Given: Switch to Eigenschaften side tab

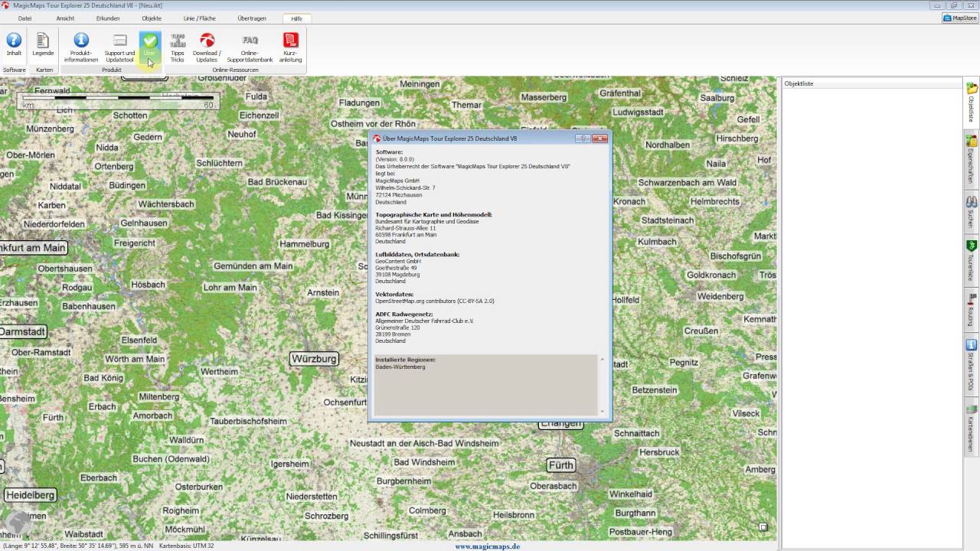Looking at the screenshot, I should click(x=972, y=160).
